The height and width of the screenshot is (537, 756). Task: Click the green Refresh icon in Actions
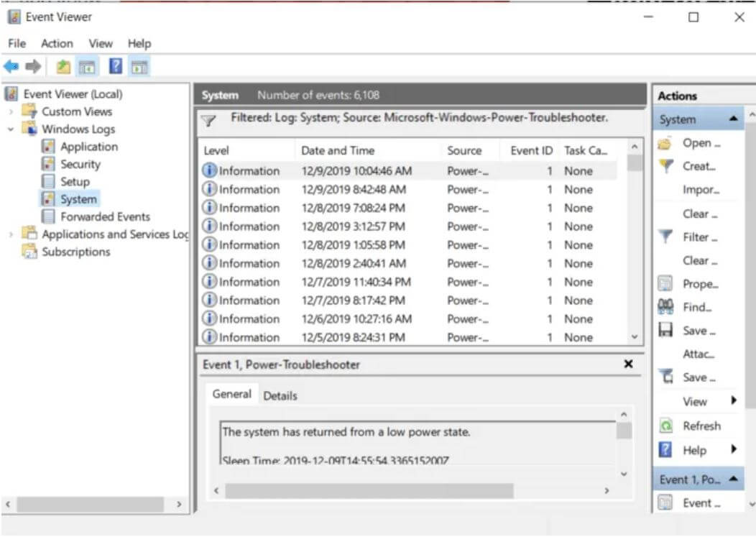pos(665,426)
